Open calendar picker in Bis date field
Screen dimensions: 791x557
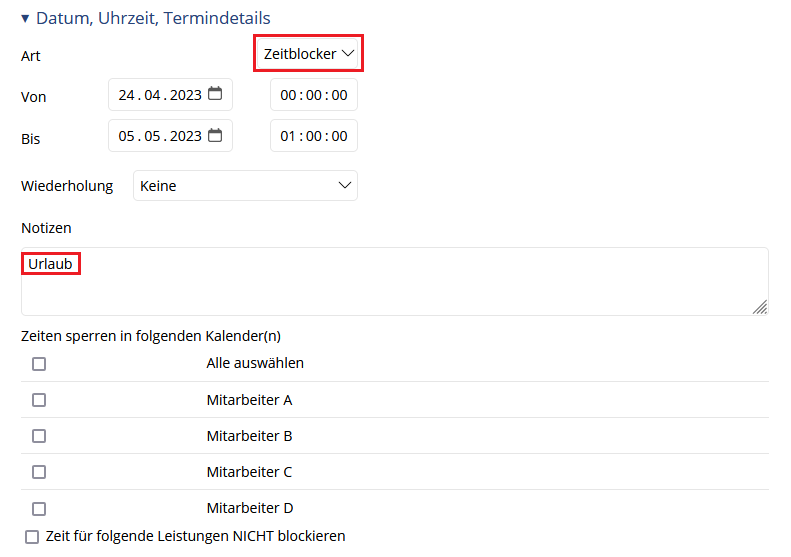215,135
